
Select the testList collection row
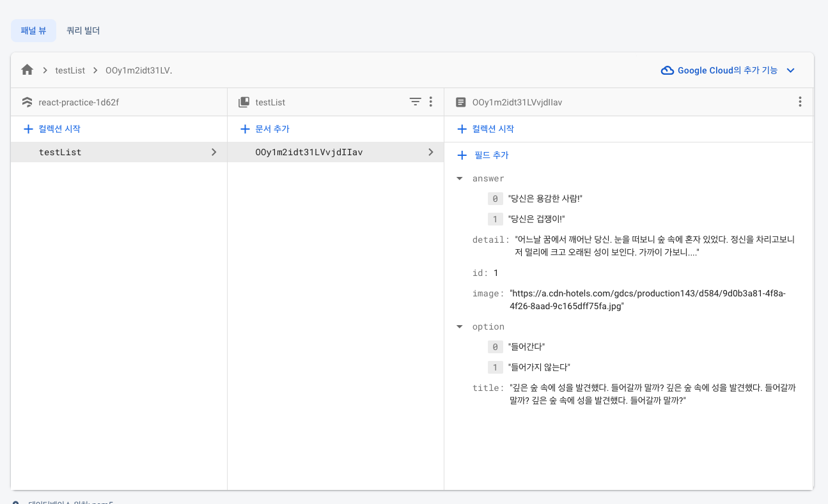click(119, 152)
